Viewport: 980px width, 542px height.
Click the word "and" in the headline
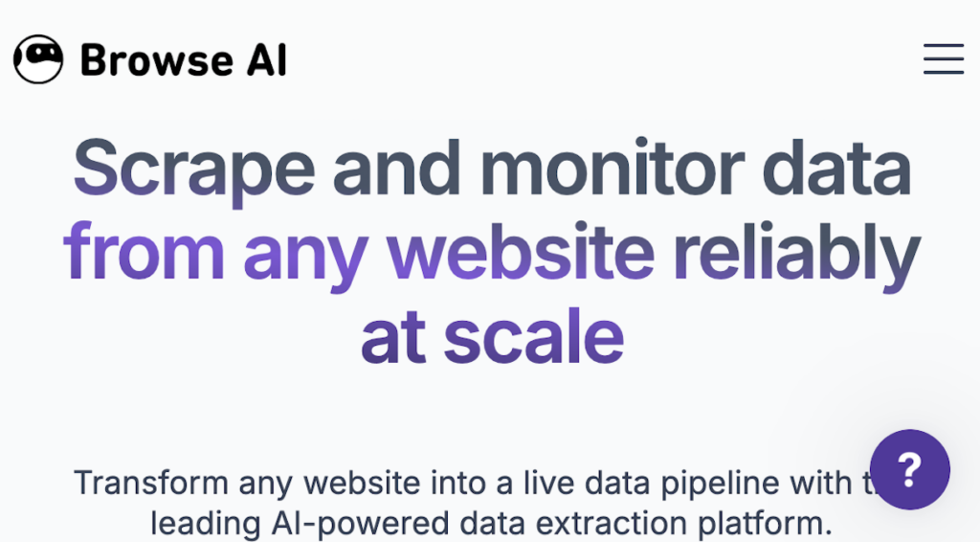pyautogui.click(x=397, y=169)
